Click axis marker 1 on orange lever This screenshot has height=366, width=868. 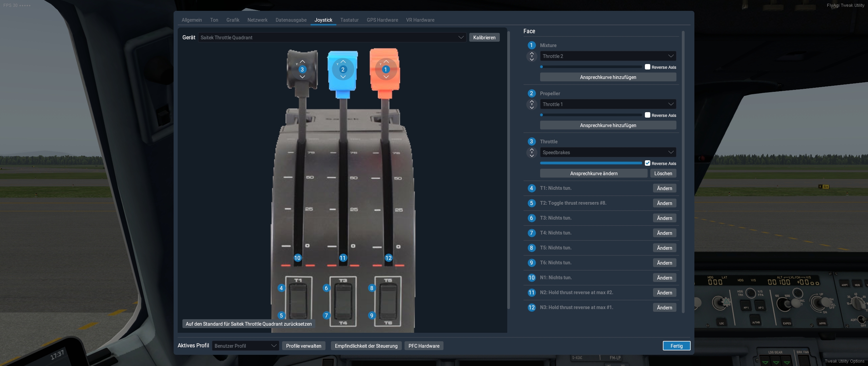click(386, 69)
